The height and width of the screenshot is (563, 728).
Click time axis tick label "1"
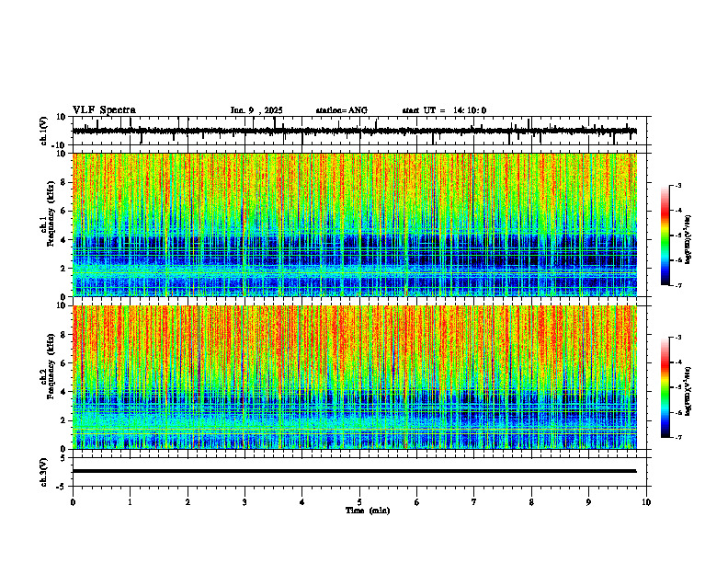130,502
